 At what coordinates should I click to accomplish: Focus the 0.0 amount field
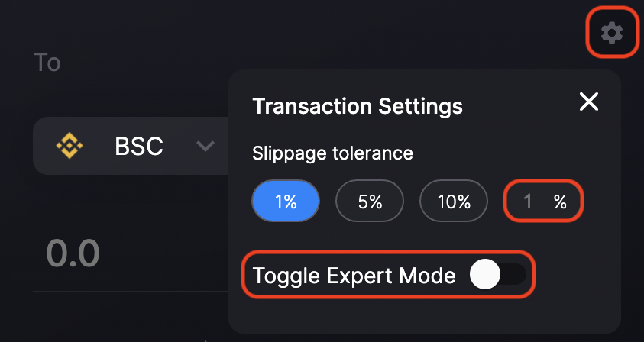coord(131,253)
